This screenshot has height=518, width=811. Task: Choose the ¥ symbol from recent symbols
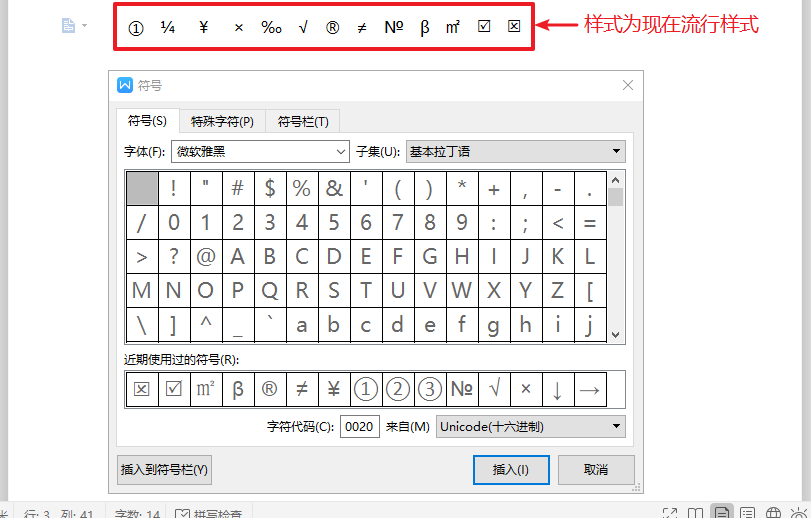point(334,390)
